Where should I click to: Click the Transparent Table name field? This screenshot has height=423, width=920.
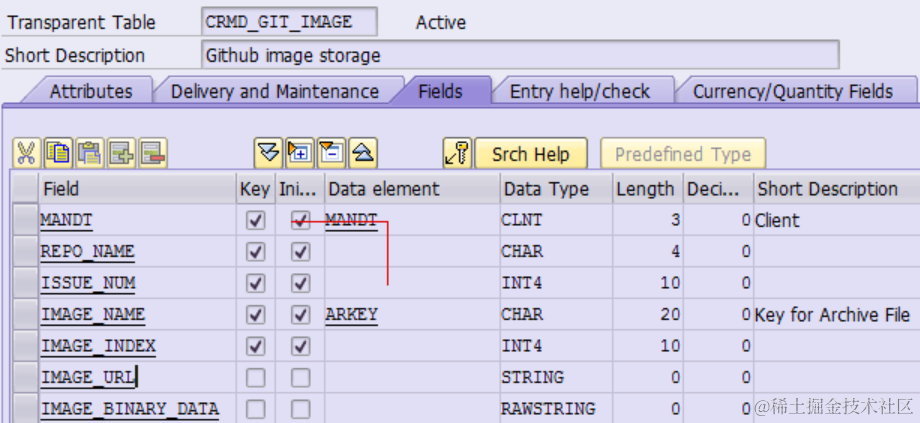point(289,22)
